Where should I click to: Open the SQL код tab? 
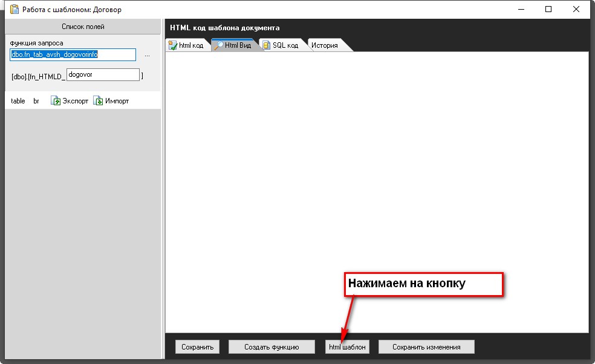tap(281, 45)
